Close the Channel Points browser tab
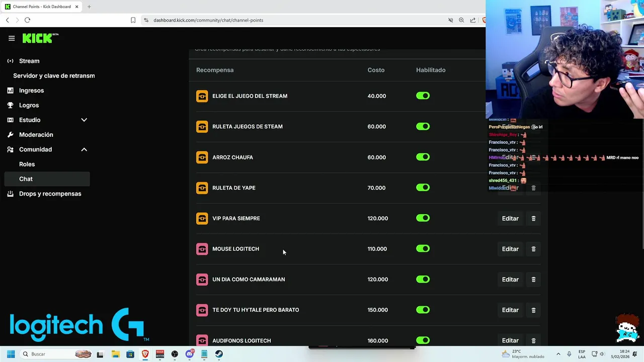644x362 pixels. 76,7
